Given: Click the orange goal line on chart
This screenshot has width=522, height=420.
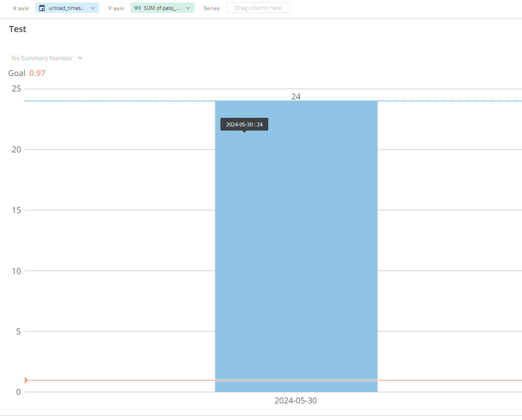Looking at the screenshot, I should (x=128, y=380).
